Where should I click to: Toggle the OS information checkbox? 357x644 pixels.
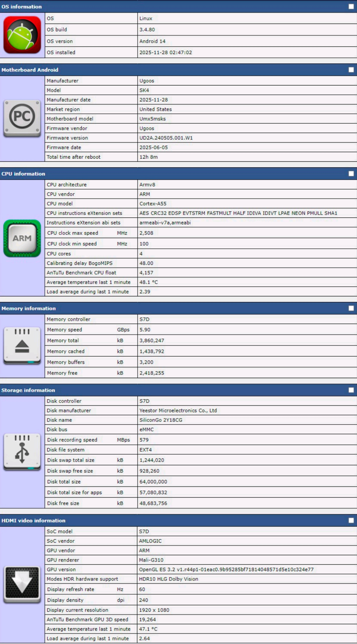(x=351, y=6)
